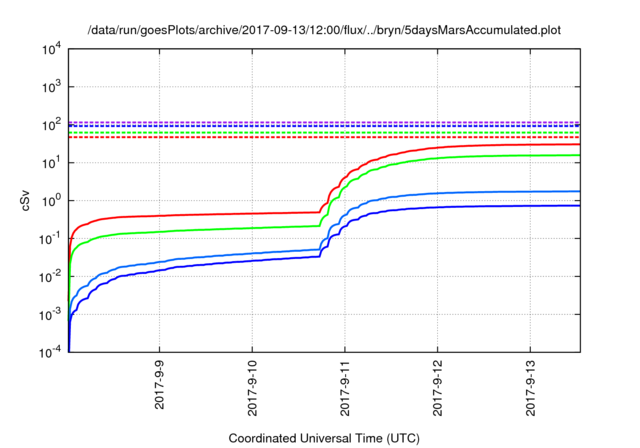Screen dimensions: 640x448
Task: Click the 2017-9-11 date label
Action: 345,388
